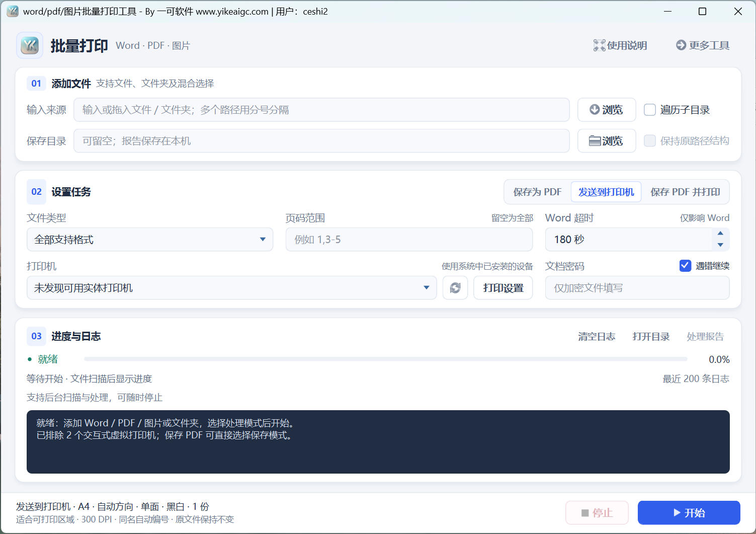Click the 留空为全部 hint text
This screenshot has height=534, width=756.
tap(512, 218)
